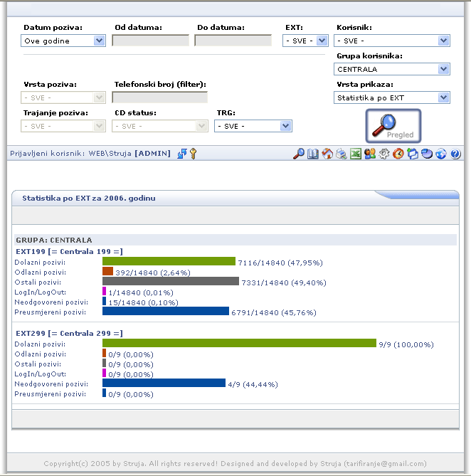Click the copyright footer text
The image size is (471, 476).
point(235,464)
